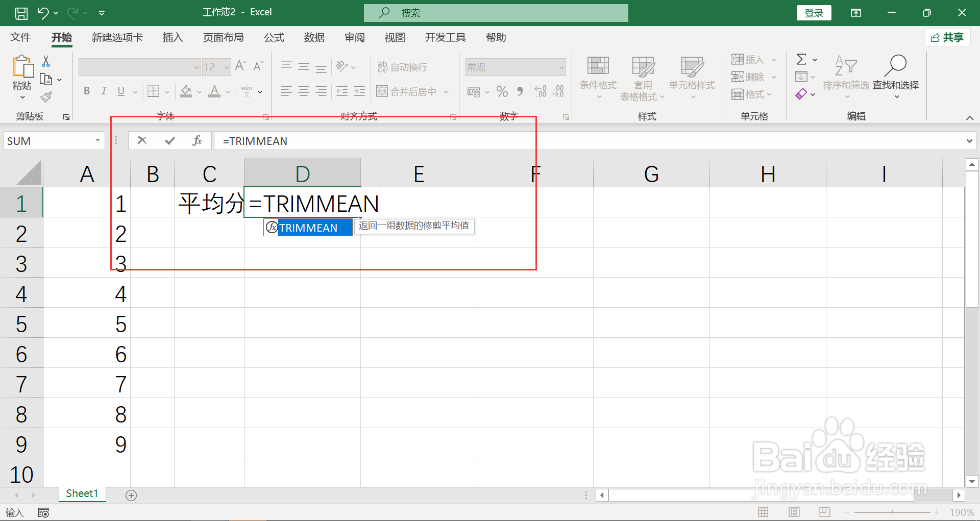This screenshot has width=980, height=521.
Task: Expand the formula bar chevron
Action: [x=969, y=141]
